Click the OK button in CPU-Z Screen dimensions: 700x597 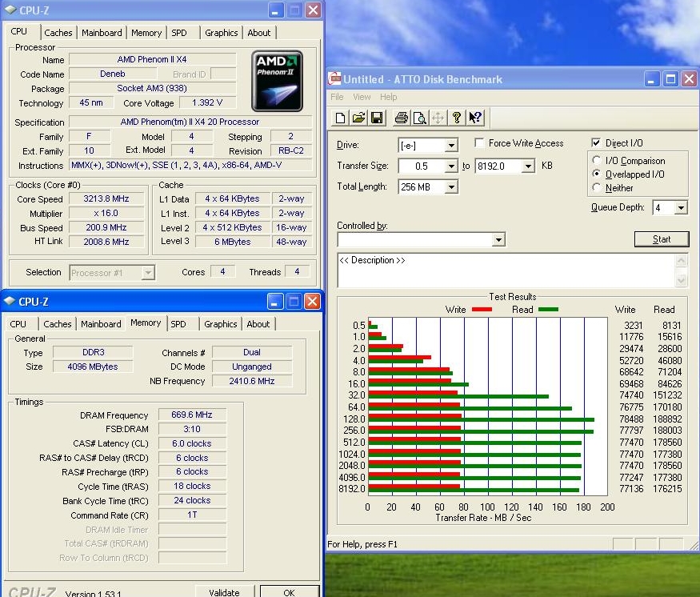pos(290,591)
